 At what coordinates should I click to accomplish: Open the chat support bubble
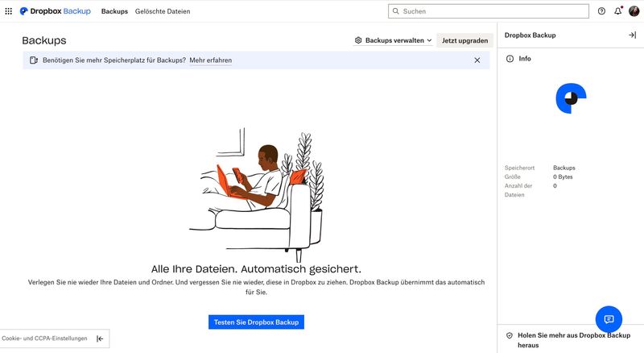609,319
